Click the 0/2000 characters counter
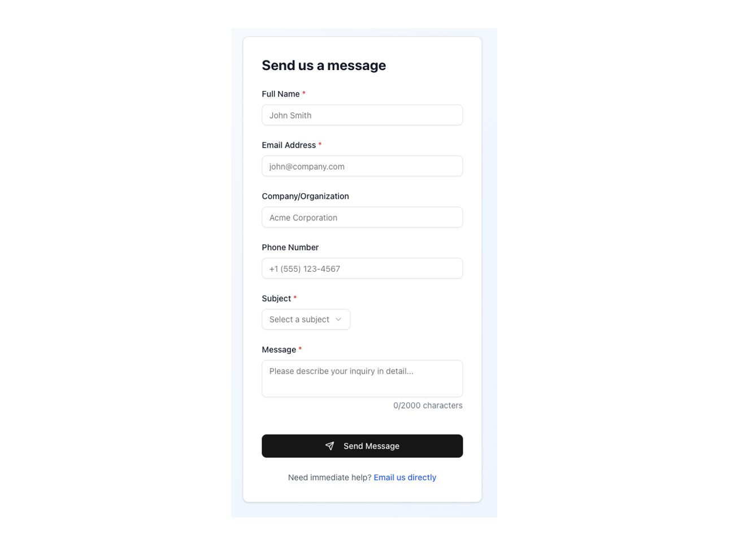Viewport: 756px width, 548px height. [x=428, y=405]
